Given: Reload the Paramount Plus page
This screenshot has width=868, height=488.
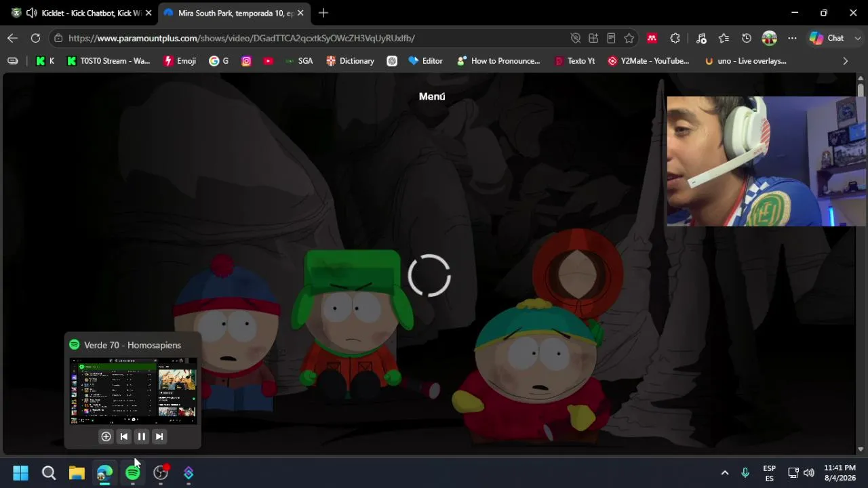Looking at the screenshot, I should [35, 38].
